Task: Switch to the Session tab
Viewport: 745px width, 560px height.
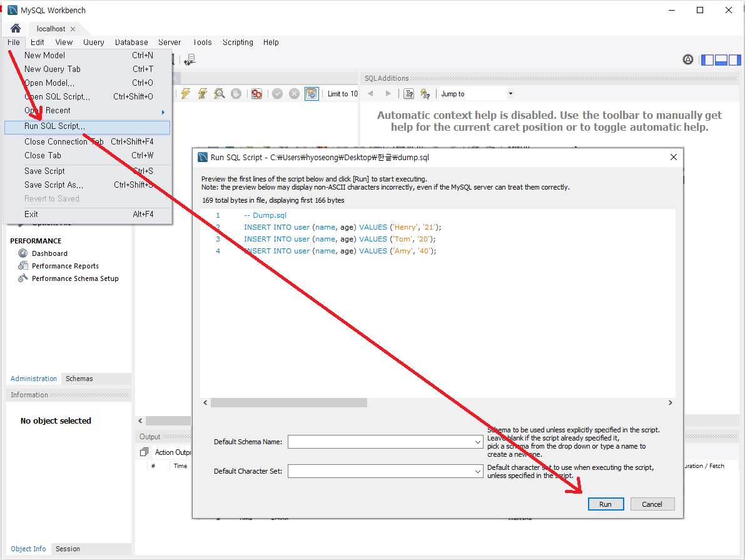Action: (67, 549)
